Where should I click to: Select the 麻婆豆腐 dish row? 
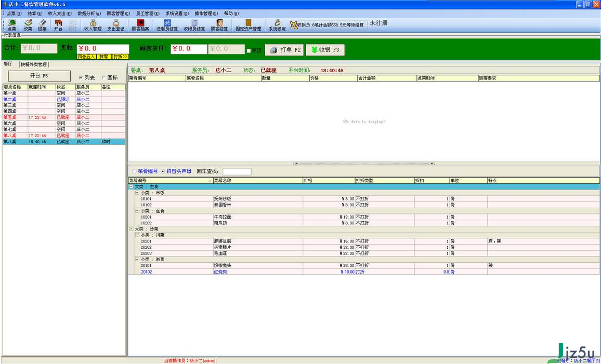tap(370, 241)
